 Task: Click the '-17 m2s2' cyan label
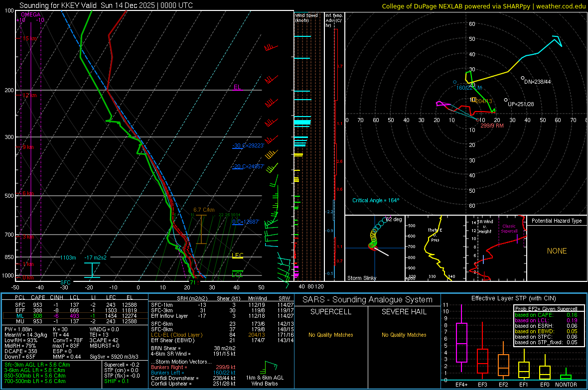pyautogui.click(x=95, y=258)
